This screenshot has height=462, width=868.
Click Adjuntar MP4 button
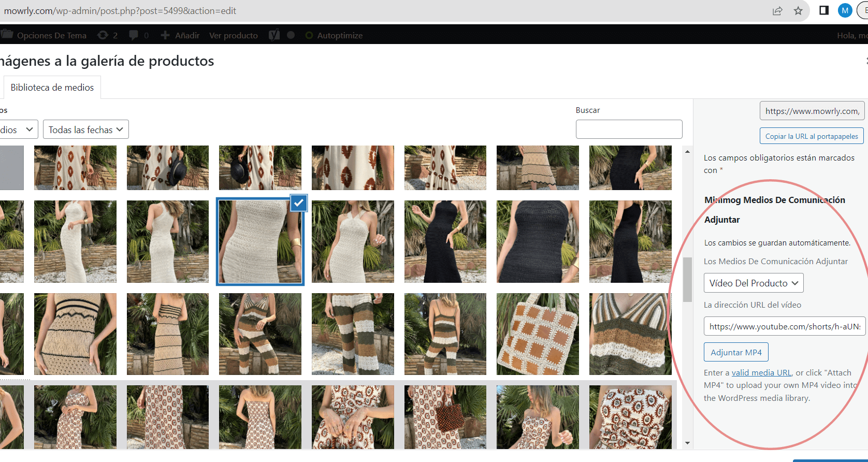click(x=736, y=352)
